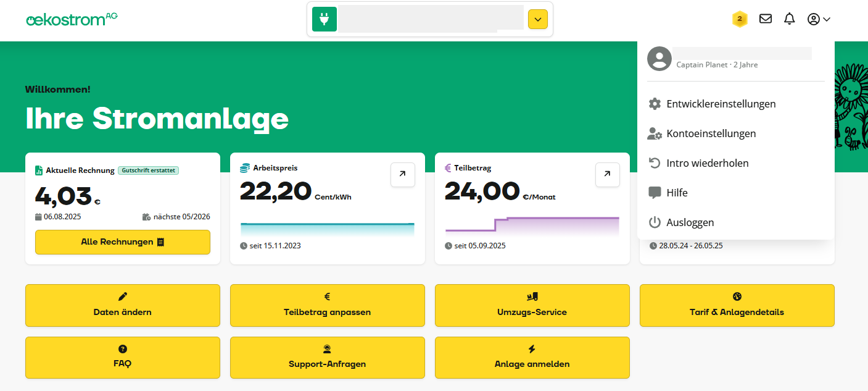Click the 22,20 Cent/kWh value
The height and width of the screenshot is (391, 868).
pos(296,191)
